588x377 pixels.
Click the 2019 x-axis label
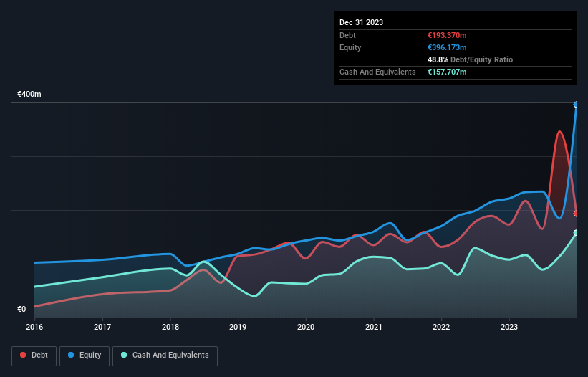pyautogui.click(x=238, y=327)
